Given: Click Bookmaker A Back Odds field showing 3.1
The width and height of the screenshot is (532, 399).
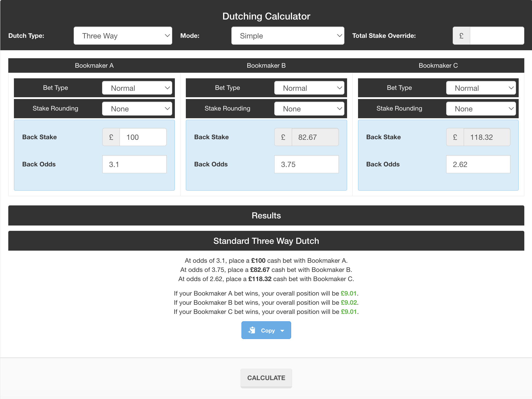Looking at the screenshot, I should 134,164.
